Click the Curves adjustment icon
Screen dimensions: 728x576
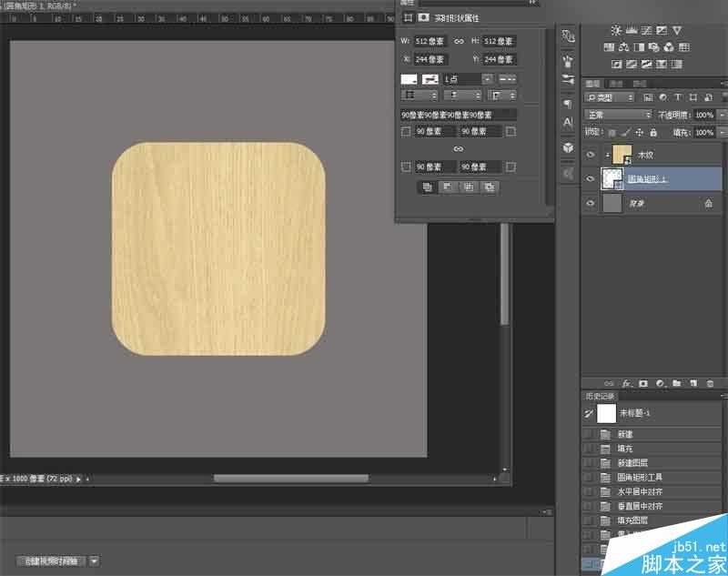tap(645, 31)
